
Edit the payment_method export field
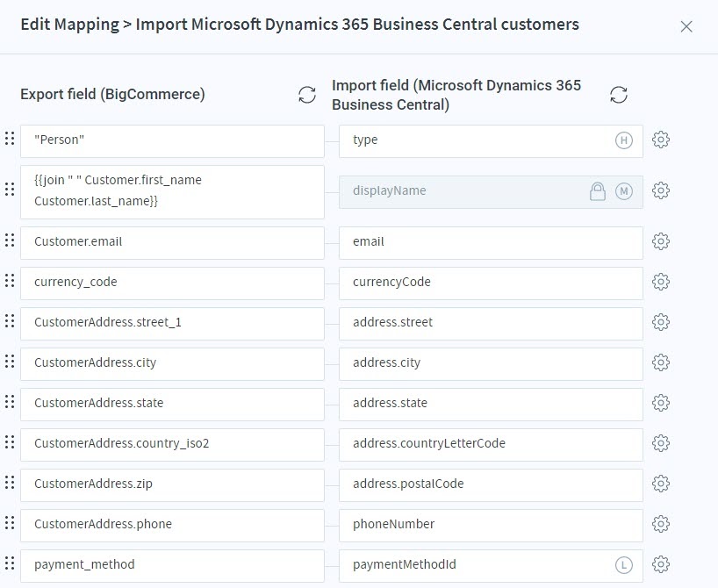tap(172, 565)
